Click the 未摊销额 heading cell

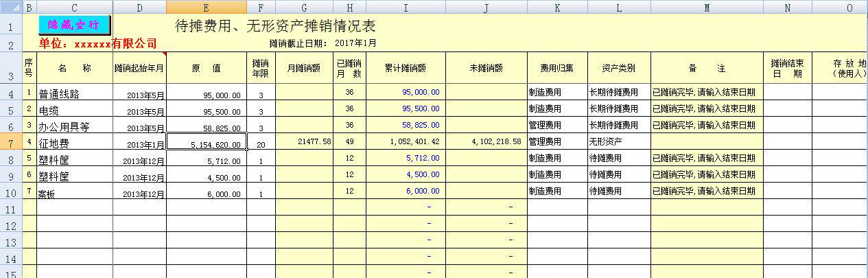pos(486,68)
